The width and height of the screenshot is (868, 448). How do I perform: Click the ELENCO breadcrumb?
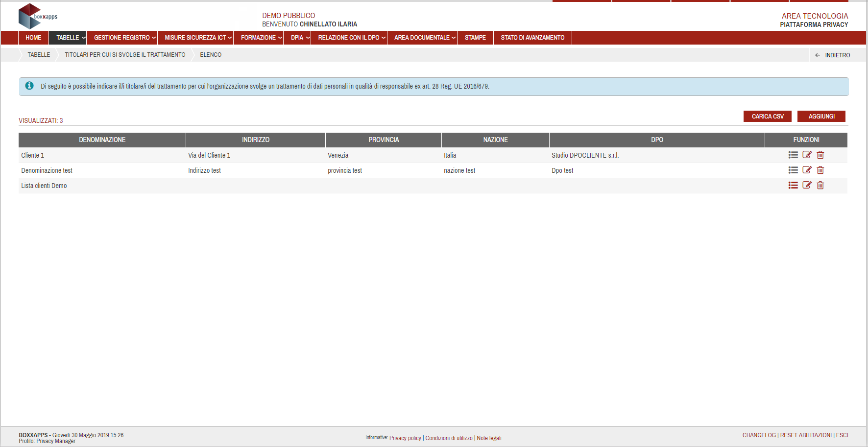[211, 55]
